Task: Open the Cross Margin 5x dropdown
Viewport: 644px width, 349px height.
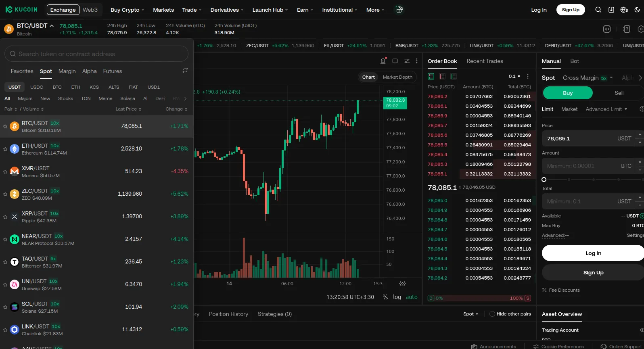Action: click(588, 78)
